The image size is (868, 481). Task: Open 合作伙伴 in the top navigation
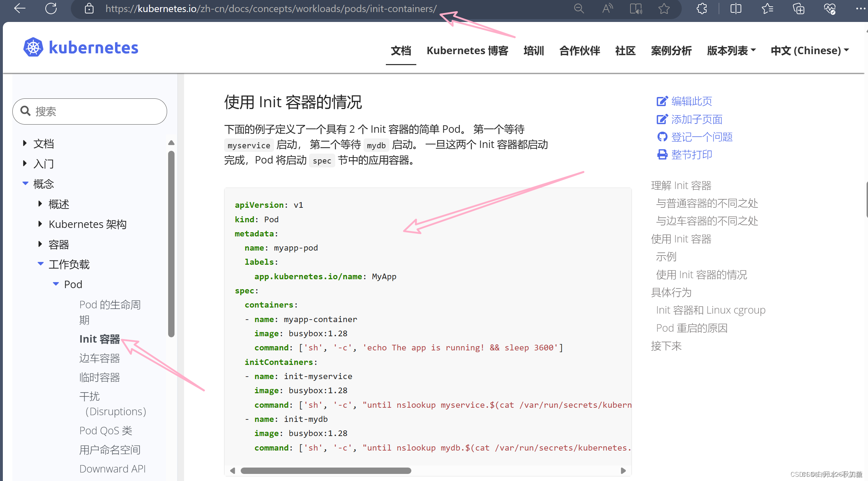pos(579,51)
